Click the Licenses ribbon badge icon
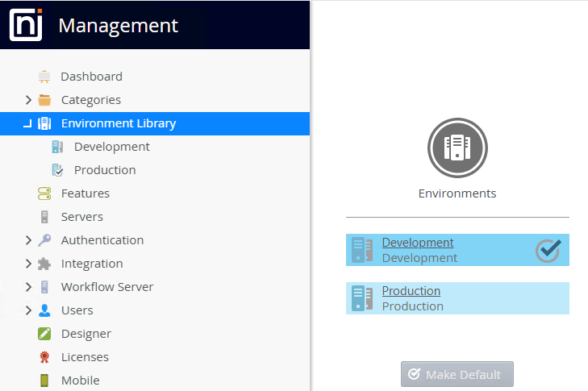 coord(45,357)
